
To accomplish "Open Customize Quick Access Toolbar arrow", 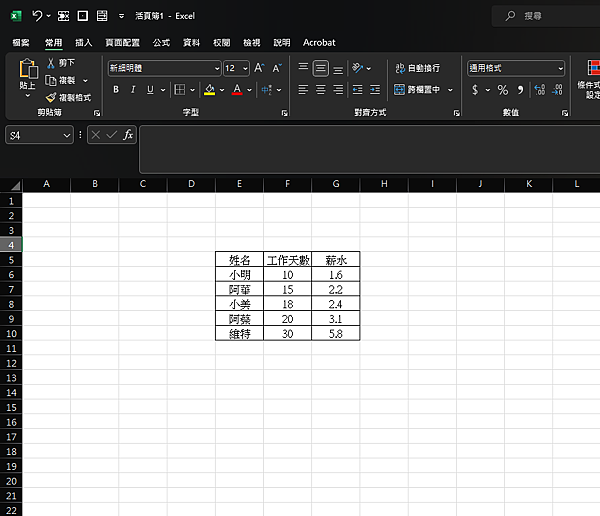I will click(x=121, y=16).
